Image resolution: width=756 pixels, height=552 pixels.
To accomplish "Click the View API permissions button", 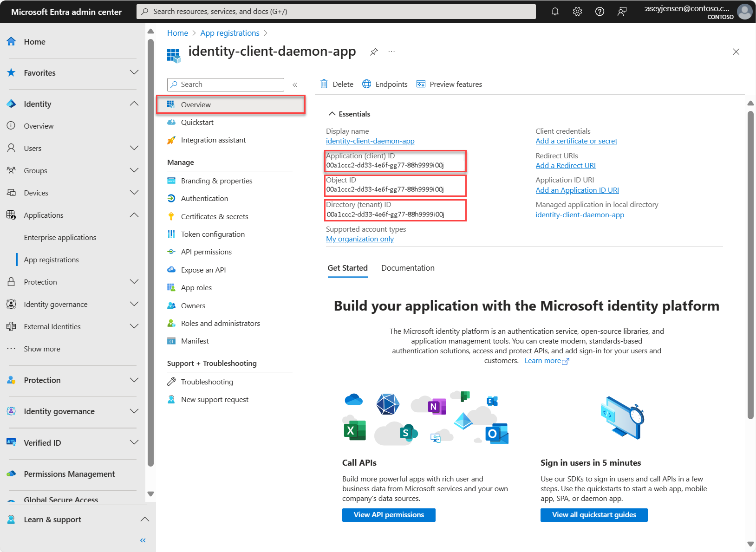I will click(x=389, y=515).
